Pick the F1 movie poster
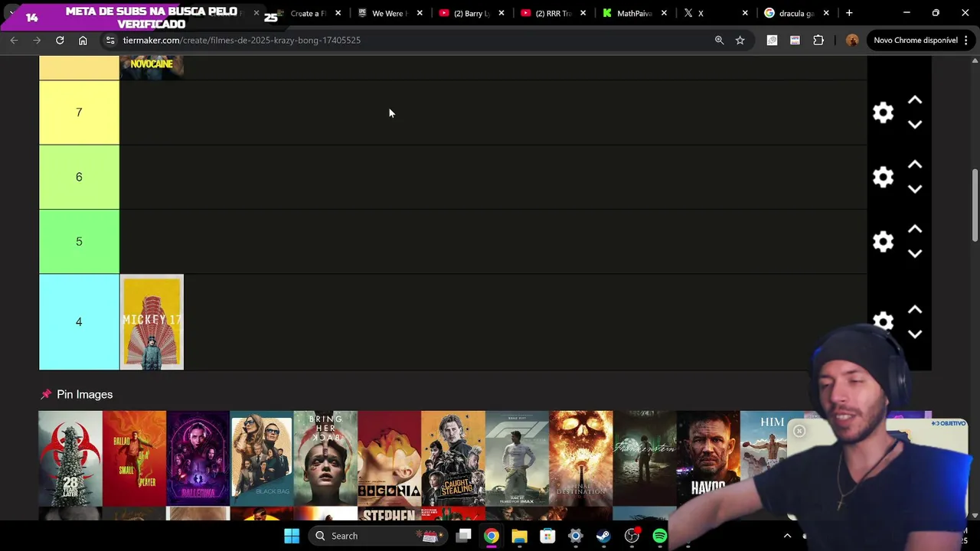 tap(517, 458)
